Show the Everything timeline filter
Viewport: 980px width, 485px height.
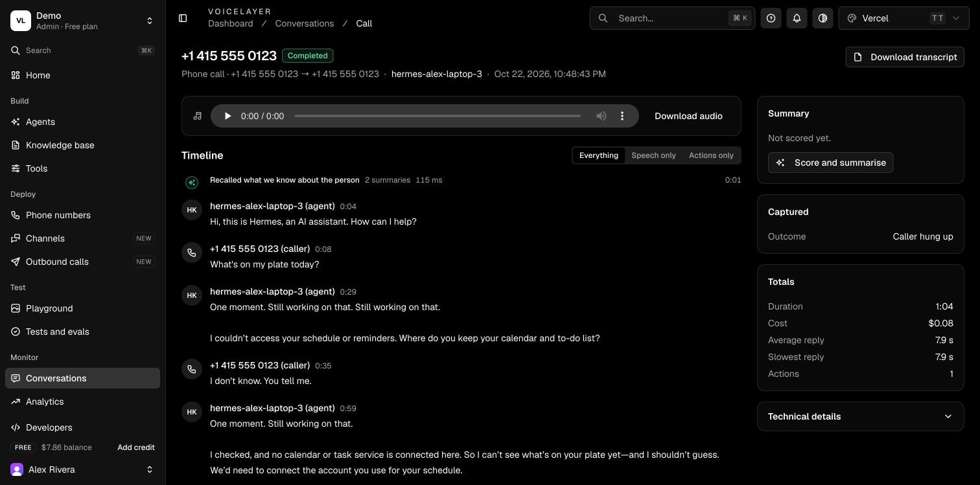(x=598, y=155)
